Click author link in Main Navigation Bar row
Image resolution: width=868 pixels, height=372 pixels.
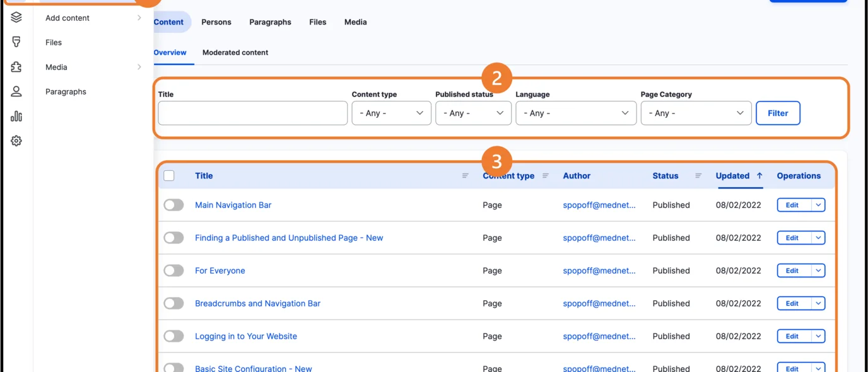(x=599, y=205)
